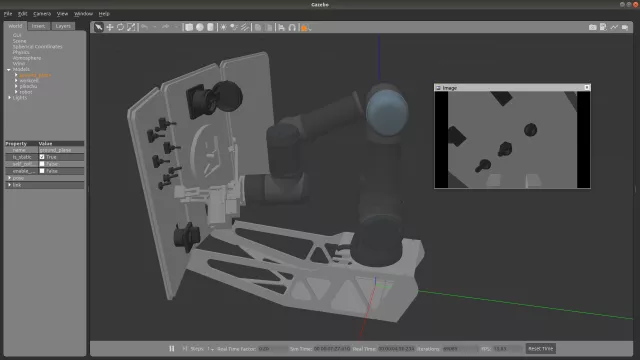The width and height of the screenshot is (640, 360).
Task: Toggle the self_collide checkbox
Action: [42, 164]
